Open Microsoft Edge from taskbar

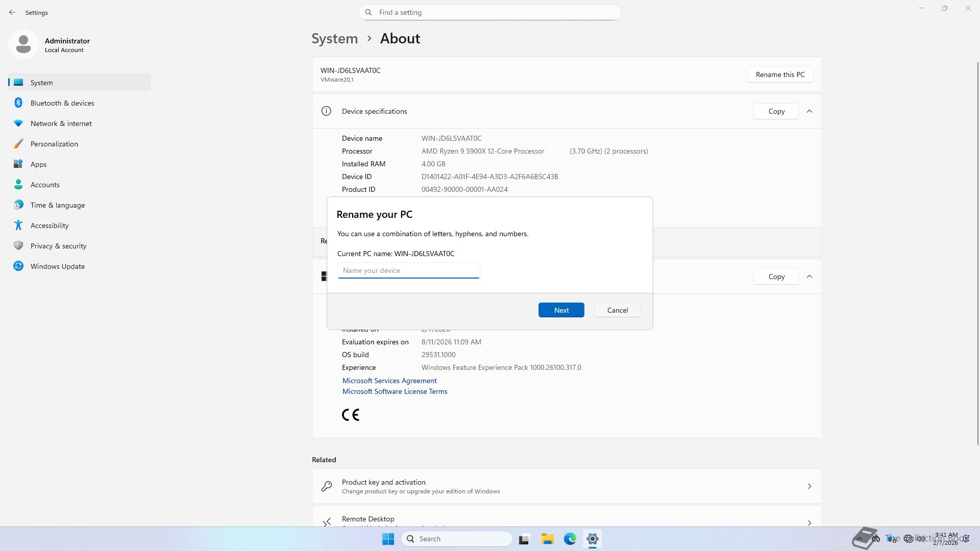tap(570, 539)
